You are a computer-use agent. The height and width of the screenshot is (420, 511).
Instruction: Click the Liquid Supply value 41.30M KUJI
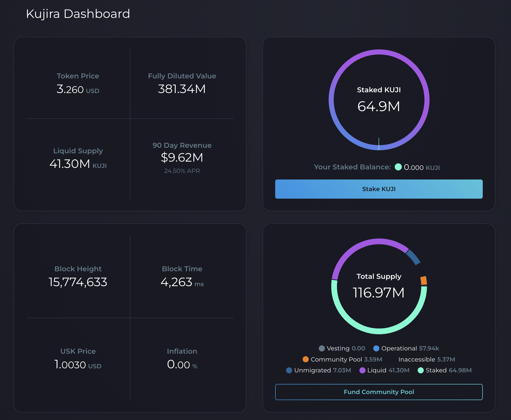tap(78, 164)
